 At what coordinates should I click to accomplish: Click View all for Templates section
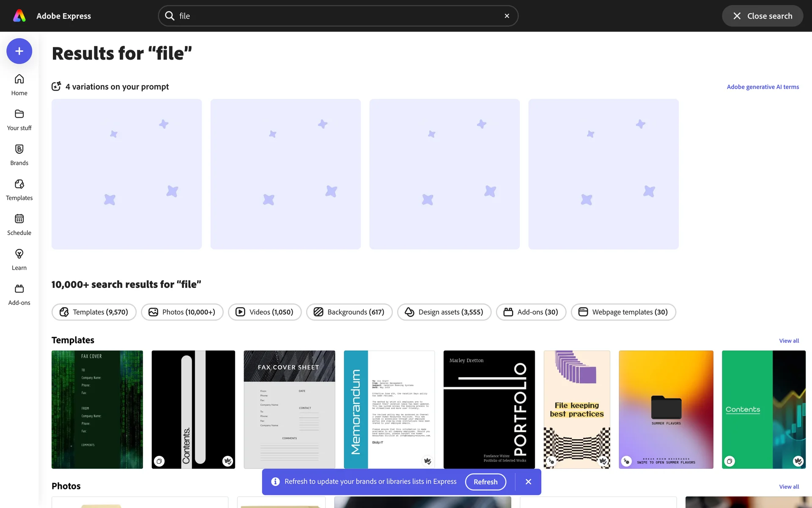point(789,341)
